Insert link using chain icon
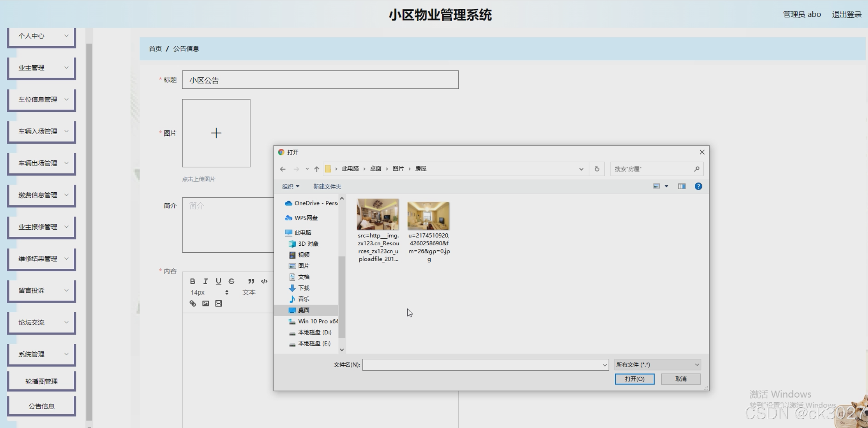Viewport: 868px width, 428px height. click(x=193, y=303)
